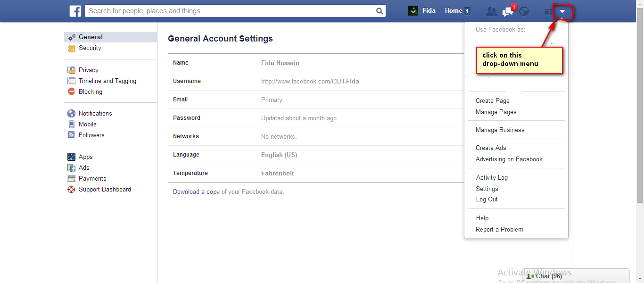644x283 pixels.
Task: Open the friend requests icon
Action: [492, 12]
